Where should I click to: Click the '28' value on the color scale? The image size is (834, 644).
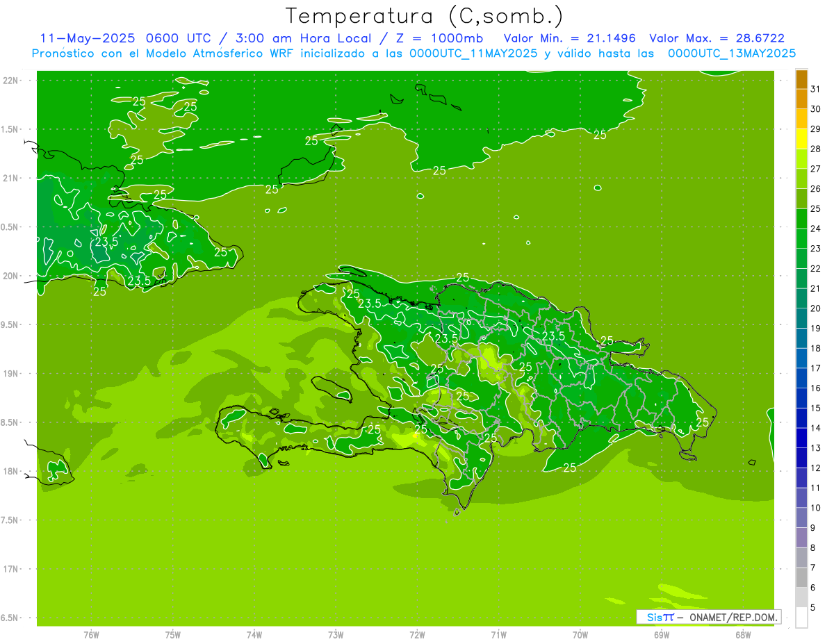coord(816,149)
